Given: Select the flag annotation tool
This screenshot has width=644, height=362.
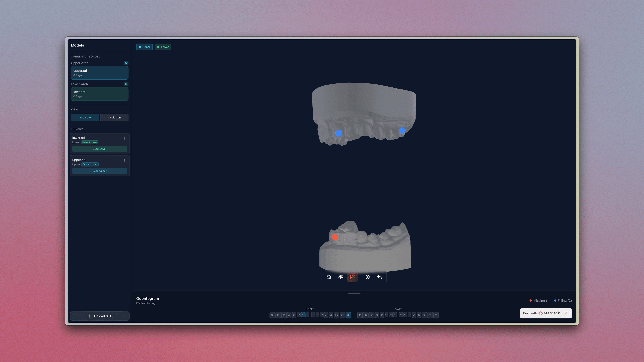Looking at the screenshot, I should pyautogui.click(x=352, y=277).
